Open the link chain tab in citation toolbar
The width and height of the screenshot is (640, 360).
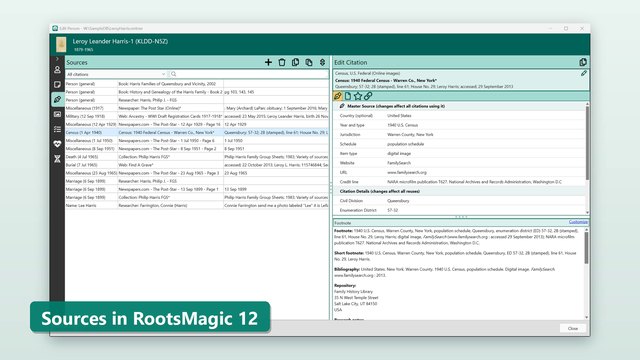(368, 96)
